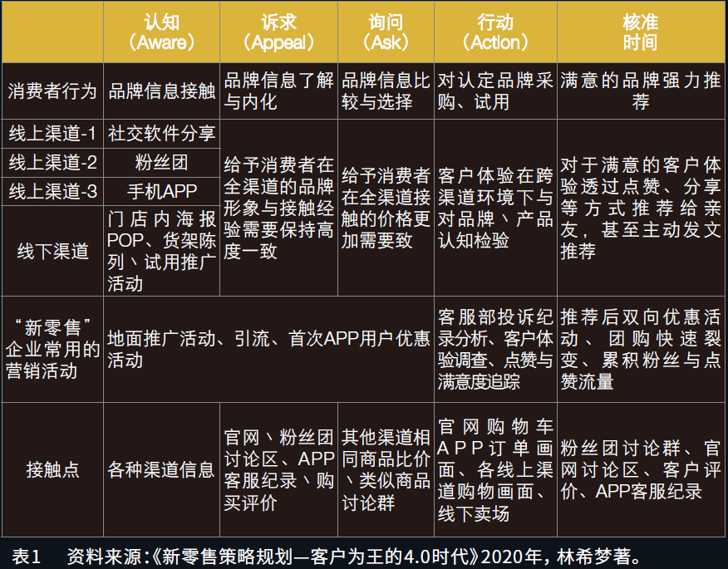728x569 pixels.
Task: Select the 地面推广活动、引流 merged cell
Action: (268, 350)
